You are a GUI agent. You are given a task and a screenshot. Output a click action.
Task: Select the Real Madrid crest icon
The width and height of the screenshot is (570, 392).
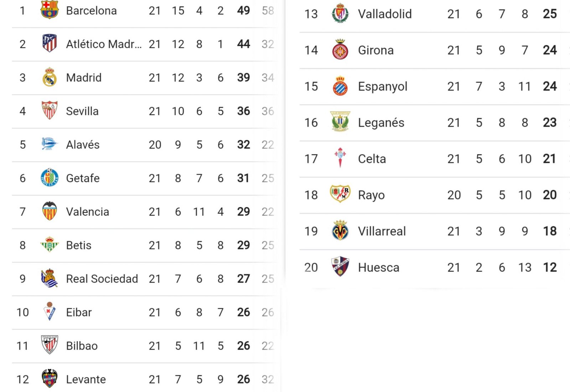tap(50, 77)
